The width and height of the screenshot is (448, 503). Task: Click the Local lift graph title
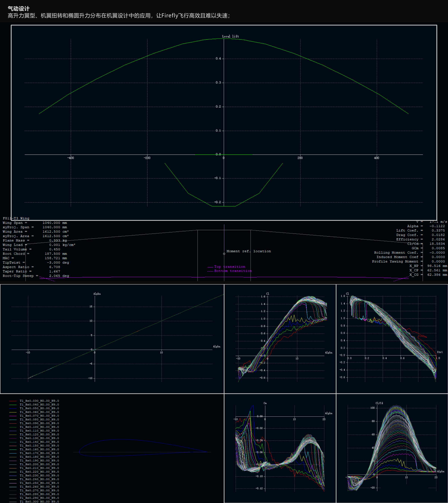(230, 36)
